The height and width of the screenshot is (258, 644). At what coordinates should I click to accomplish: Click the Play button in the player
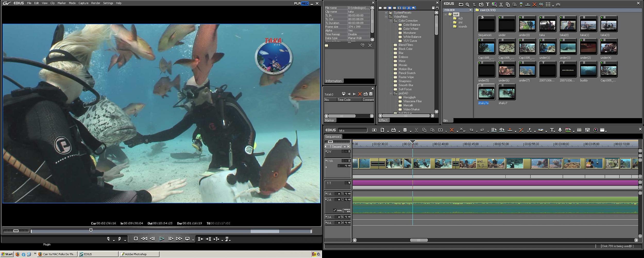point(162,239)
